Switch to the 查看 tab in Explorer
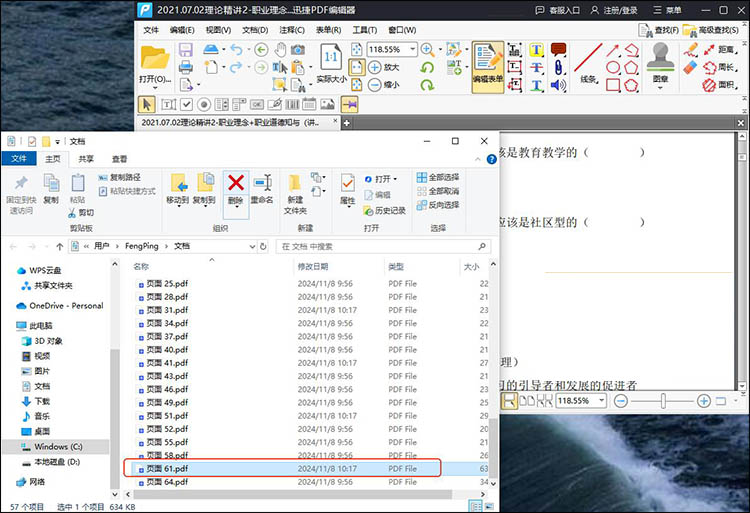 (x=119, y=159)
